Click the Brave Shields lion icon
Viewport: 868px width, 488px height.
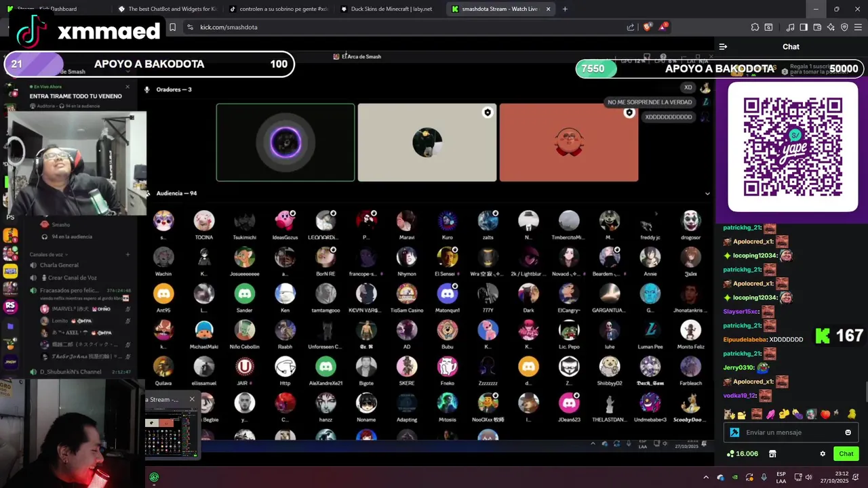pyautogui.click(x=647, y=27)
